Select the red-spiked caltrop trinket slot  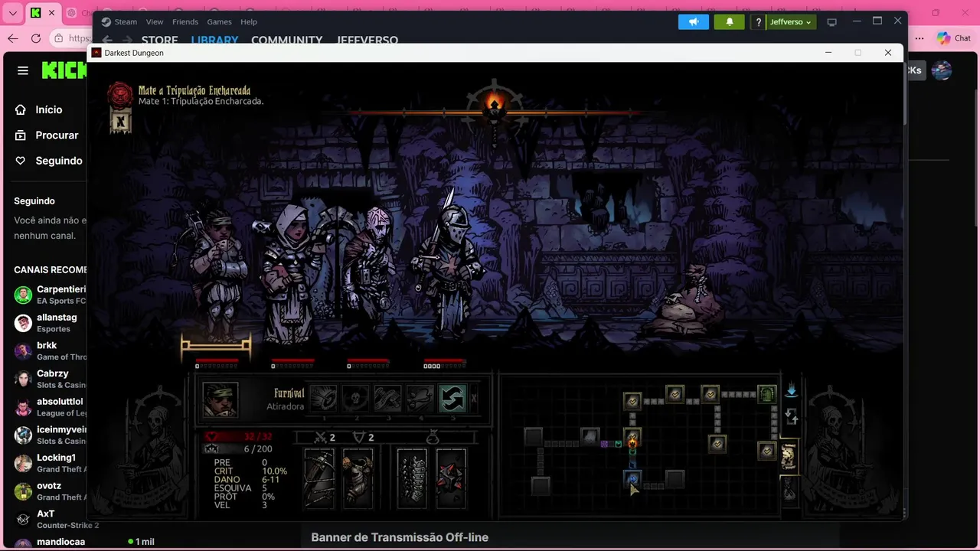click(451, 478)
